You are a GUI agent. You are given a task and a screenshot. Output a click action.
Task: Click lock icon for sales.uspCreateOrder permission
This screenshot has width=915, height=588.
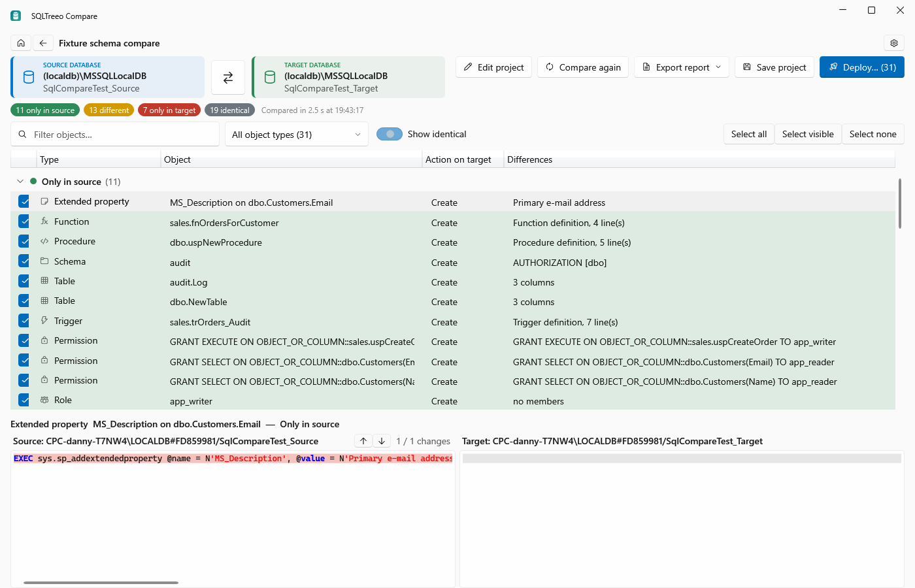click(x=44, y=340)
